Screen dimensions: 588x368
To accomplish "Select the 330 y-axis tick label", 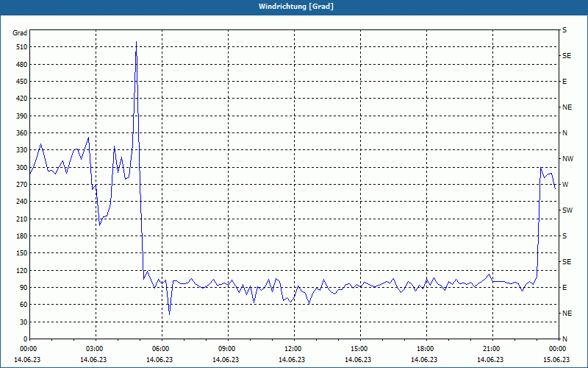I will [22, 150].
